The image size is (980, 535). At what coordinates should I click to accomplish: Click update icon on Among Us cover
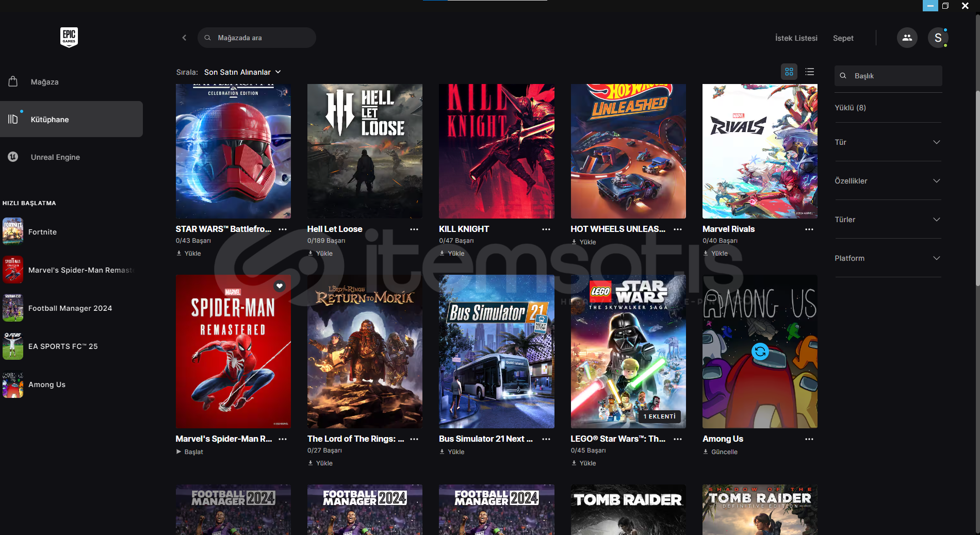tap(760, 352)
